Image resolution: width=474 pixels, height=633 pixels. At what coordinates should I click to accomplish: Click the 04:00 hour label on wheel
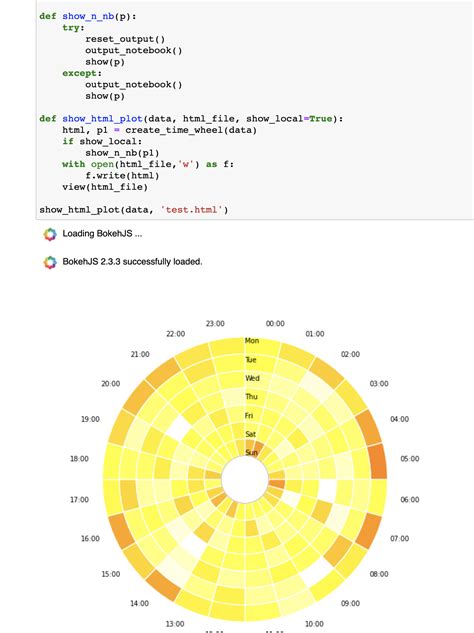click(x=399, y=419)
